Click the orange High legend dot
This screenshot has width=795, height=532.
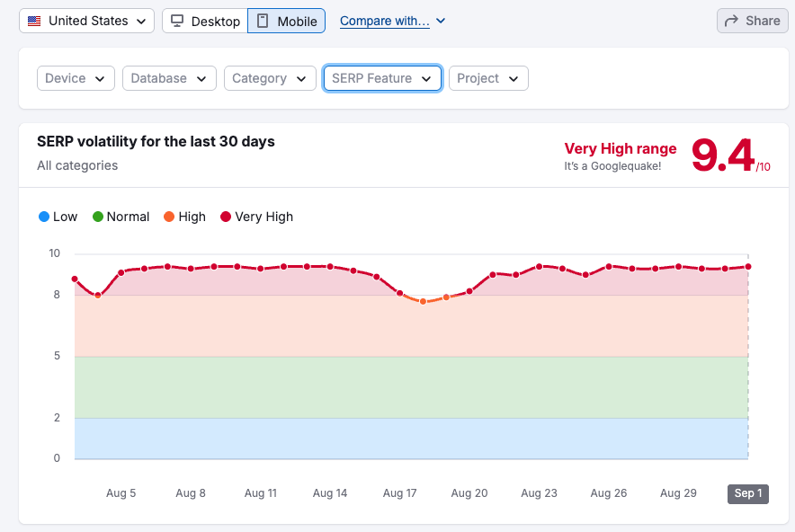point(169,217)
